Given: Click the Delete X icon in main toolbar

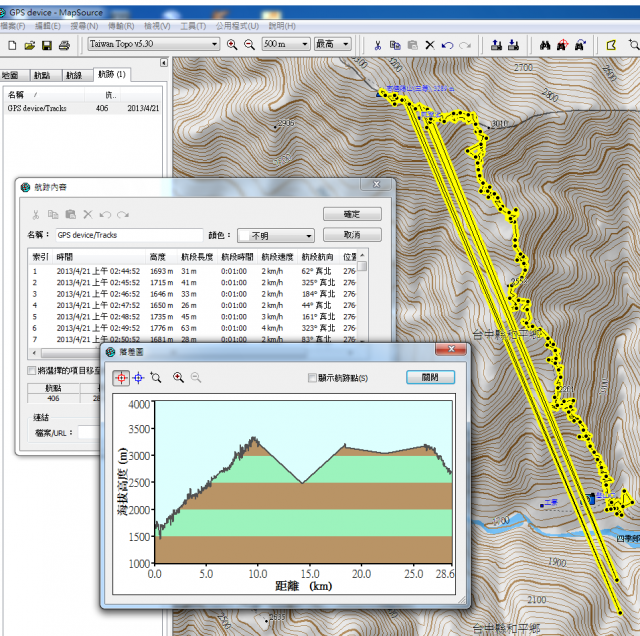Looking at the screenshot, I should point(430,45).
